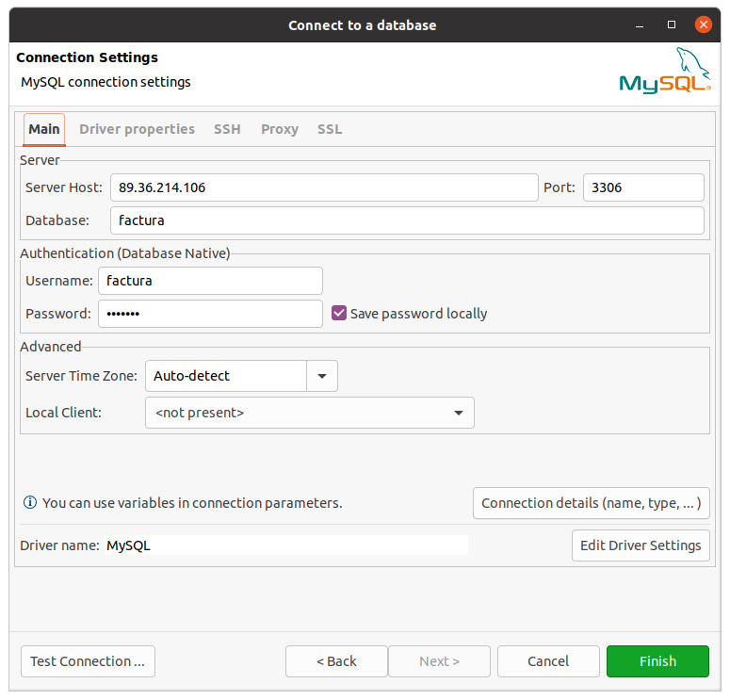Toggle Save password locally checkbox
The width and height of the screenshot is (730, 700).
click(x=339, y=314)
